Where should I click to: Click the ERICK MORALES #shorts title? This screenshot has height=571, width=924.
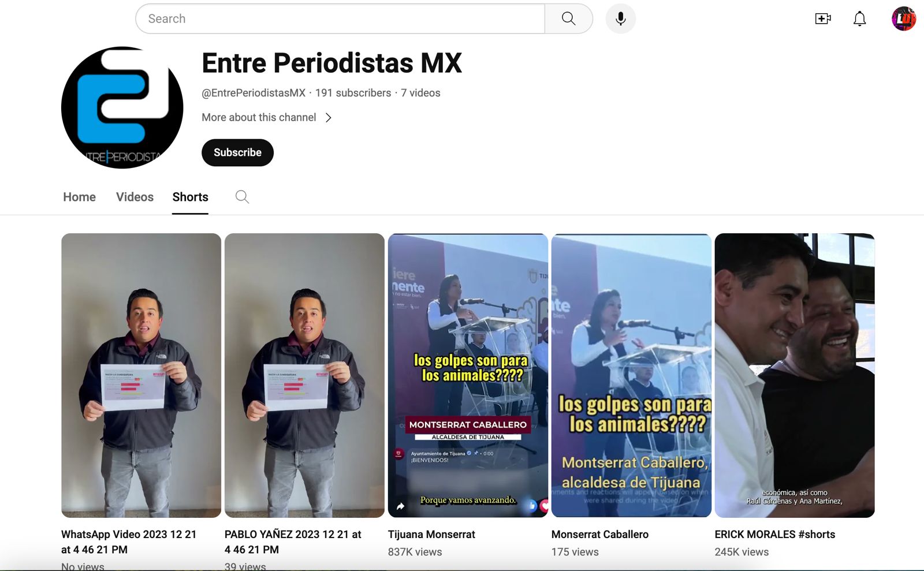(x=774, y=535)
